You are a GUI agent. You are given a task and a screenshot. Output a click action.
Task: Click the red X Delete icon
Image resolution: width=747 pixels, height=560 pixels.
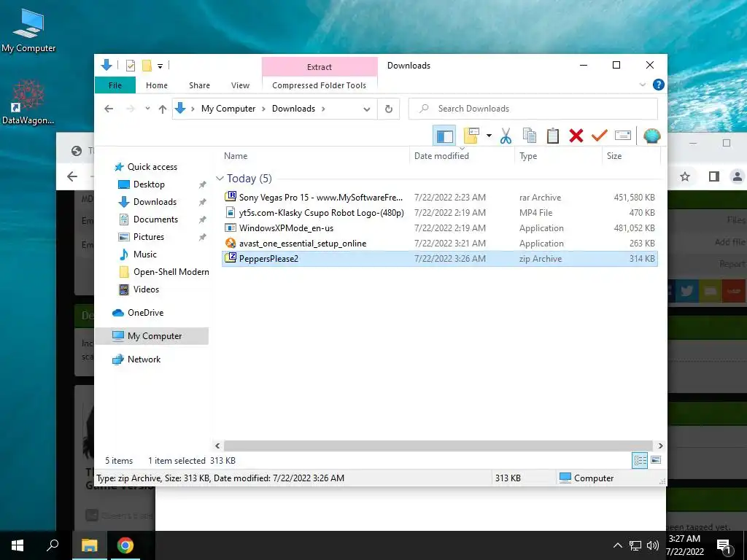(x=576, y=136)
